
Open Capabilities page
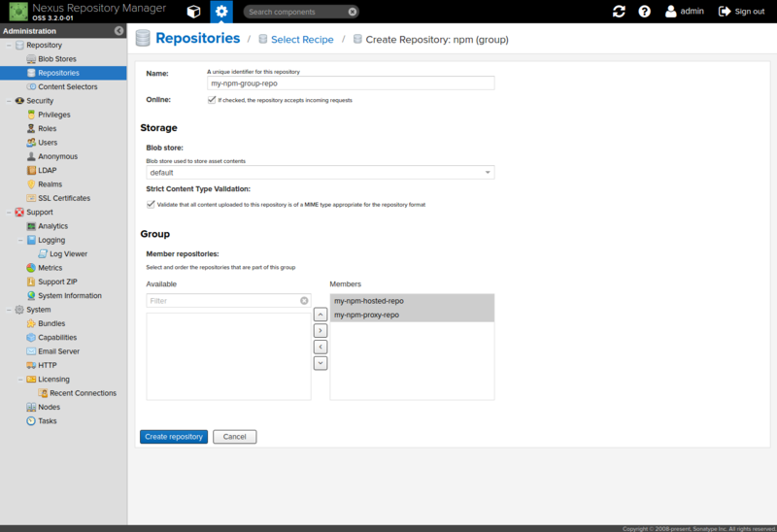tap(57, 337)
